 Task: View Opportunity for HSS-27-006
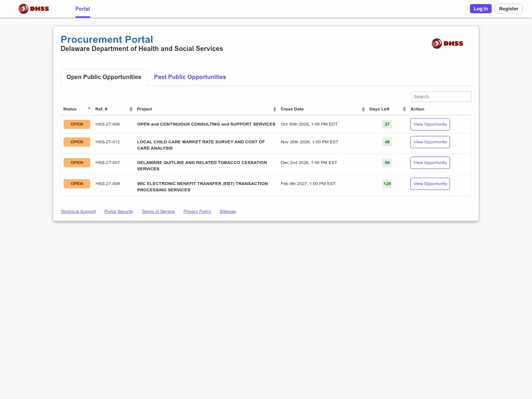tap(430, 124)
